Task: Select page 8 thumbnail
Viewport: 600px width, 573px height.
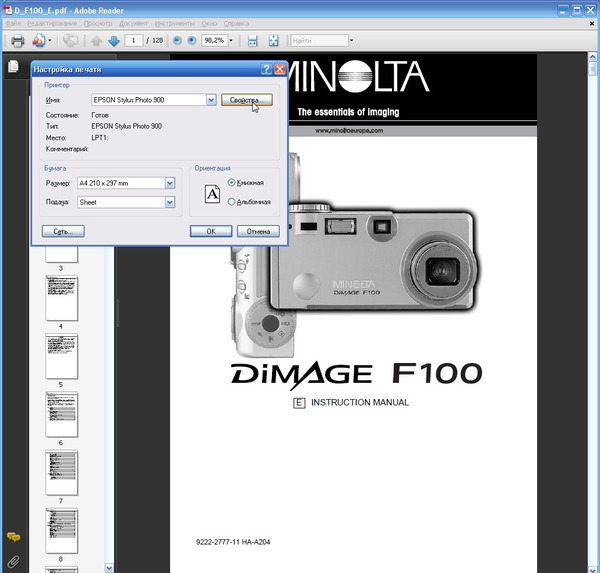Action: coord(61,531)
